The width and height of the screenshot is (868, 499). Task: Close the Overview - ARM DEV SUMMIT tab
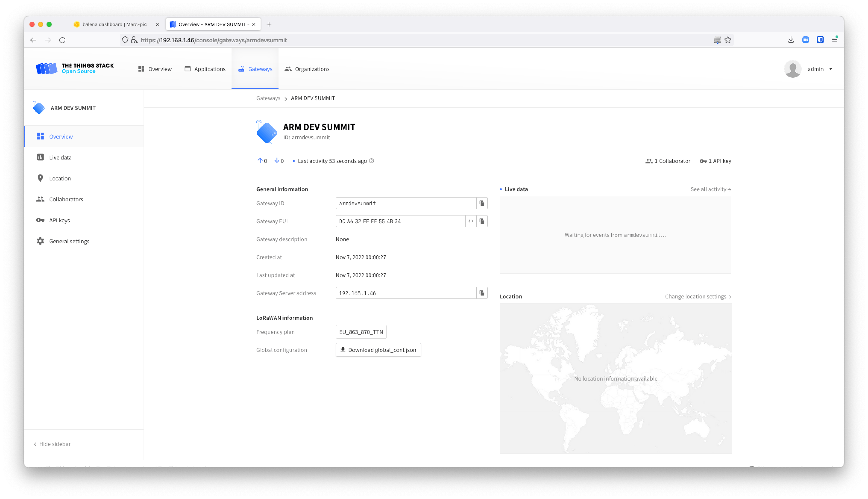click(254, 24)
